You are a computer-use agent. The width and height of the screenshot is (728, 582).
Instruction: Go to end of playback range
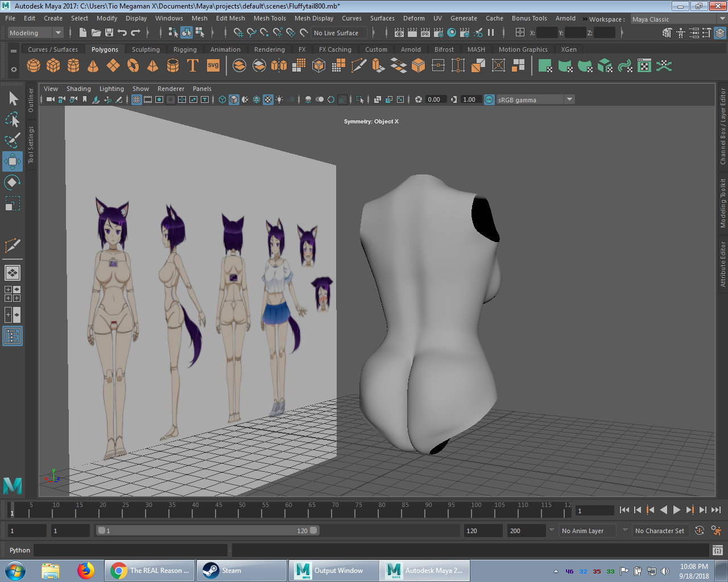(x=716, y=510)
